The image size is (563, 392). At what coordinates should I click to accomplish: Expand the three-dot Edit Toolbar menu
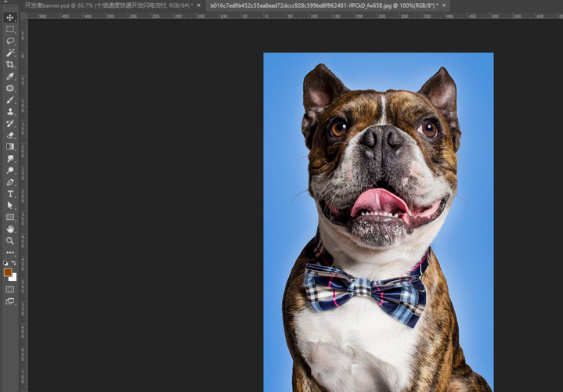[10, 252]
